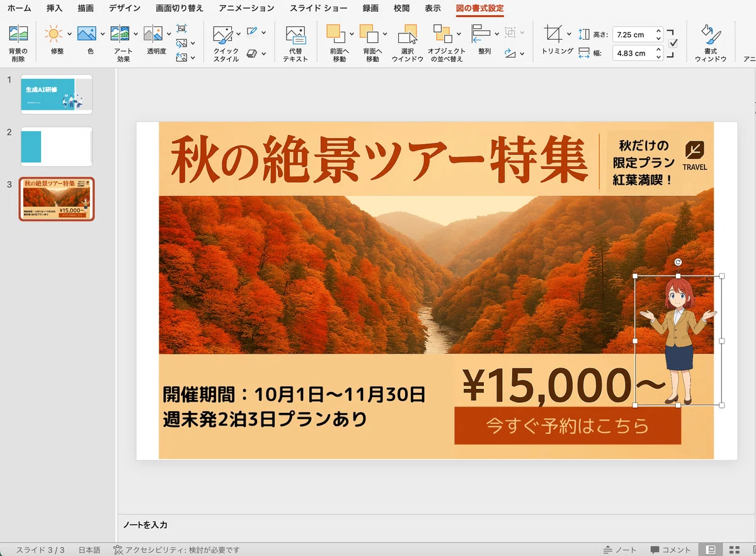Switch to normal view in status bar
756x556 pixels.
(711, 550)
